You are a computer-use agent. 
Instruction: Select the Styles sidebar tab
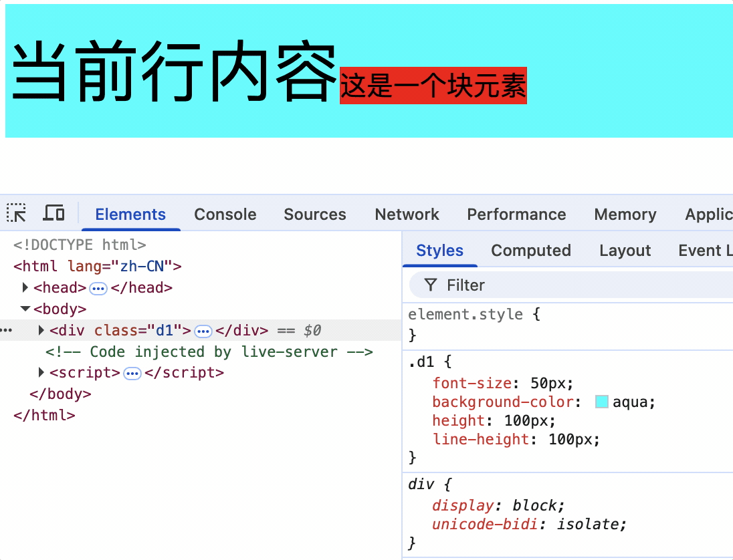pos(439,251)
